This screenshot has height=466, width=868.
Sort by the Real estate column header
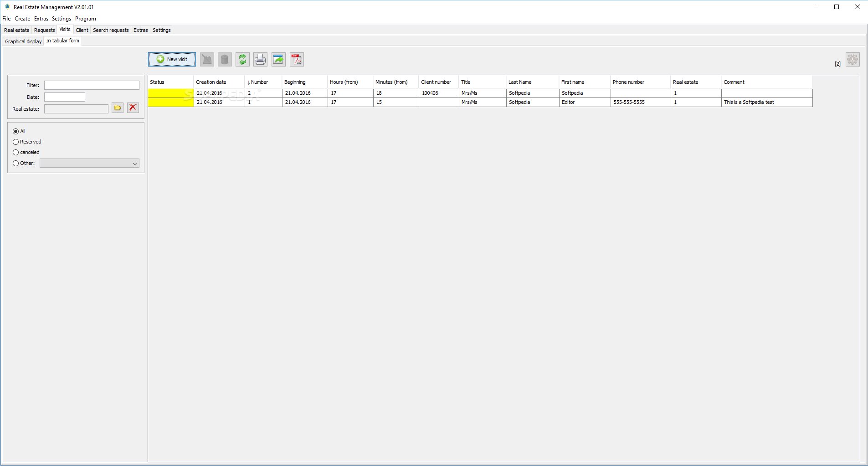[x=696, y=82]
